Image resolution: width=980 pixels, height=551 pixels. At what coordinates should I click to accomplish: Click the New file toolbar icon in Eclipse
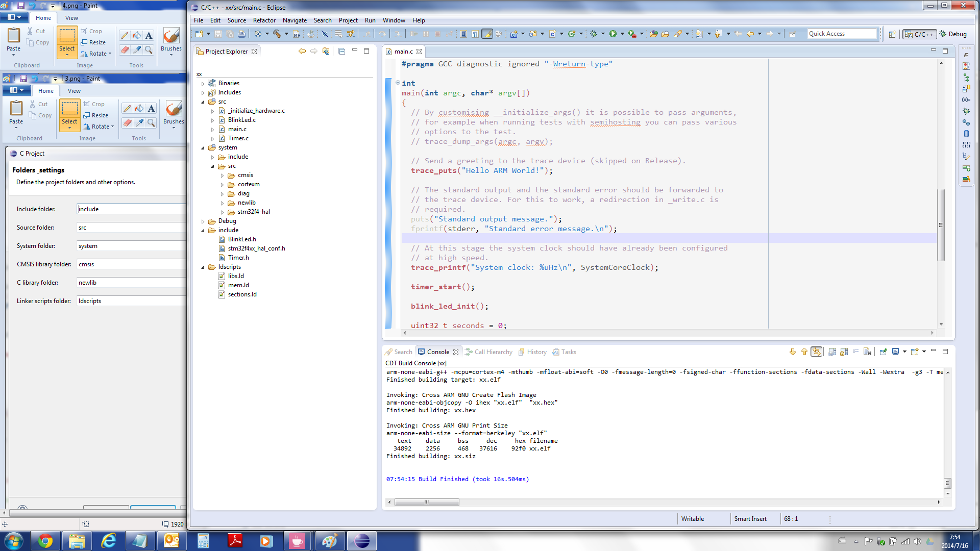point(199,34)
